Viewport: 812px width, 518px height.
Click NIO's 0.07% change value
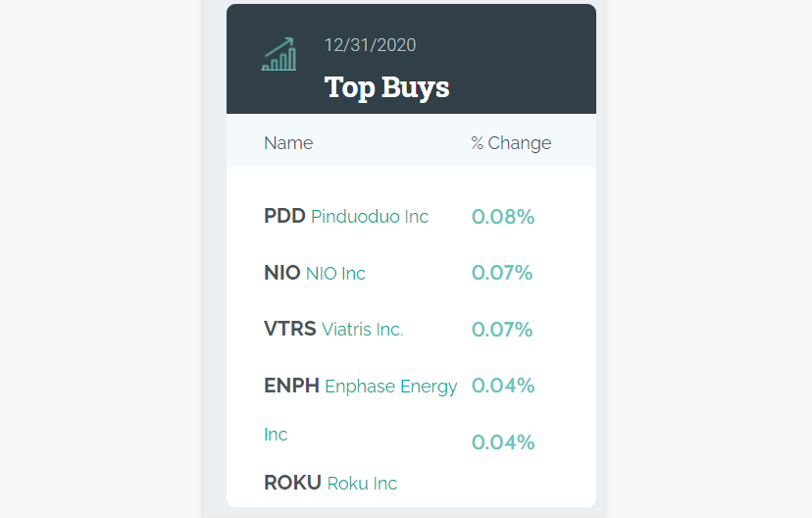point(502,273)
